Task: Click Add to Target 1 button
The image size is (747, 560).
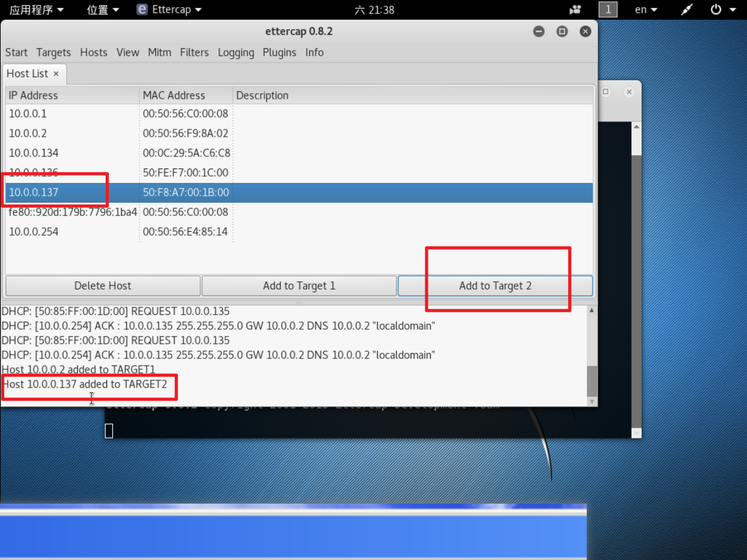Action: click(299, 286)
